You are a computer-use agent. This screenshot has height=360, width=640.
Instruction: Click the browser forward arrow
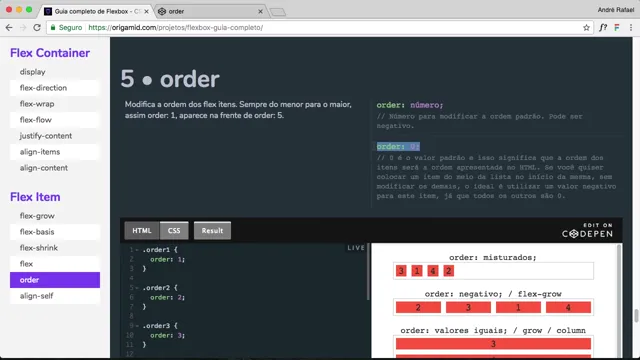point(23,27)
